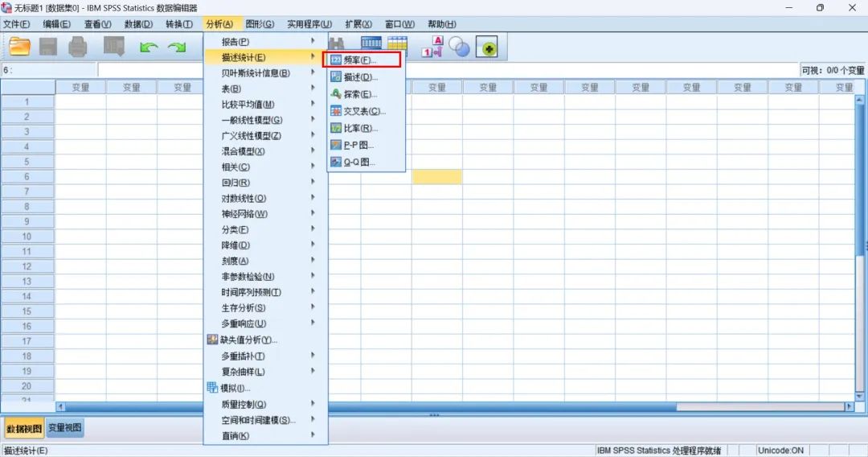Screen dimensions: 868x457
Task: Choose 生存分析(S) menu entry
Action: coord(266,307)
